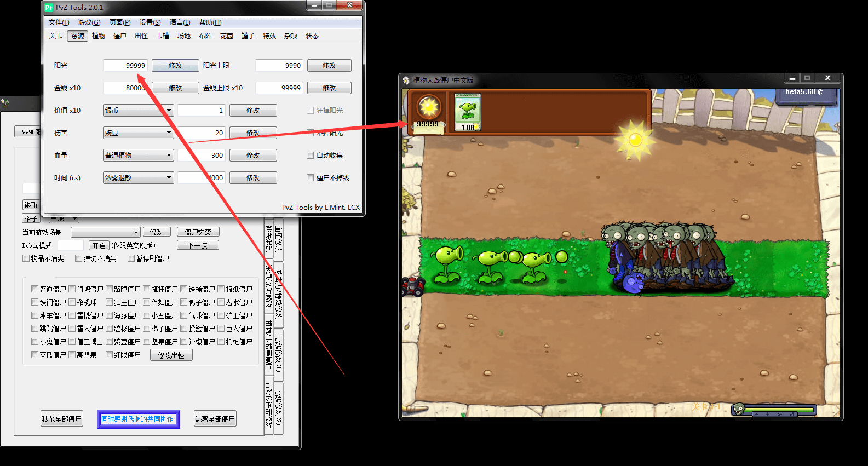Expand the 银币 value dropdown

[139, 111]
